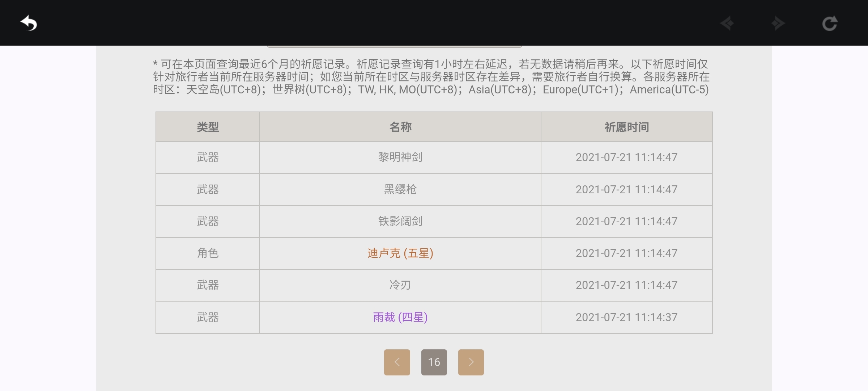The height and width of the screenshot is (391, 868).
Task: Select the 冷刃 row name
Action: pyautogui.click(x=400, y=285)
